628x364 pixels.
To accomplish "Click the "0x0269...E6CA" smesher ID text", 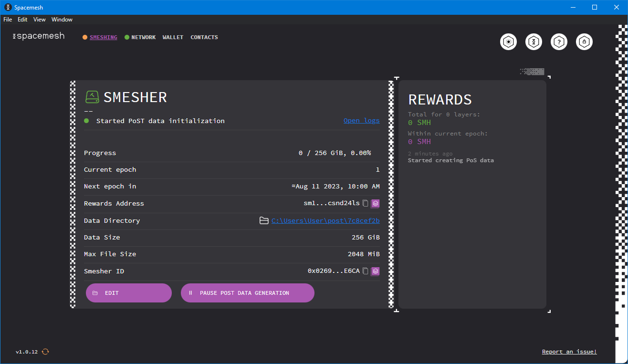I will (334, 271).
